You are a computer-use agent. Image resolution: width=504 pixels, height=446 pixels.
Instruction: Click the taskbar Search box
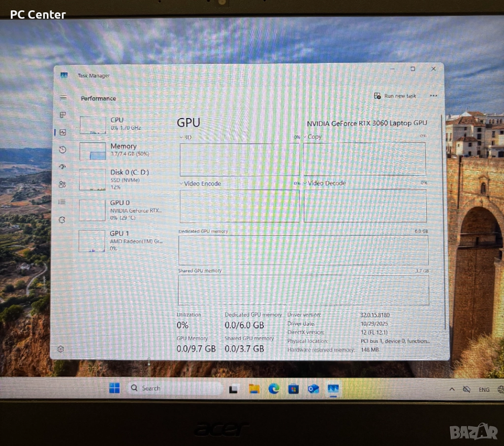click(x=173, y=388)
